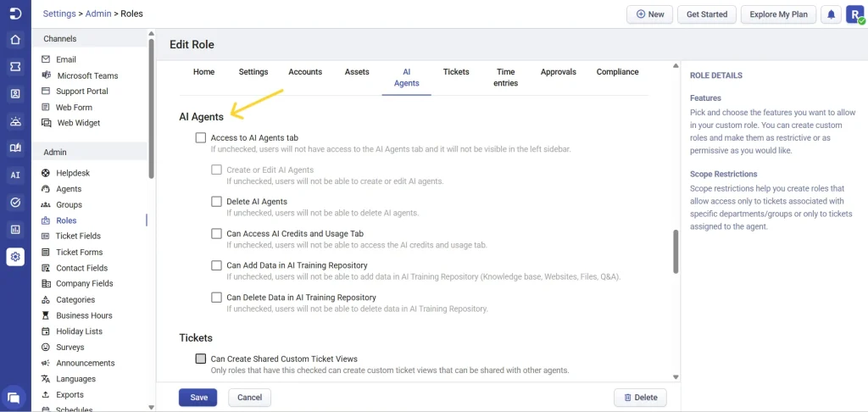
Task: Check Can Delete Data in AI Training Repository
Action: click(216, 298)
